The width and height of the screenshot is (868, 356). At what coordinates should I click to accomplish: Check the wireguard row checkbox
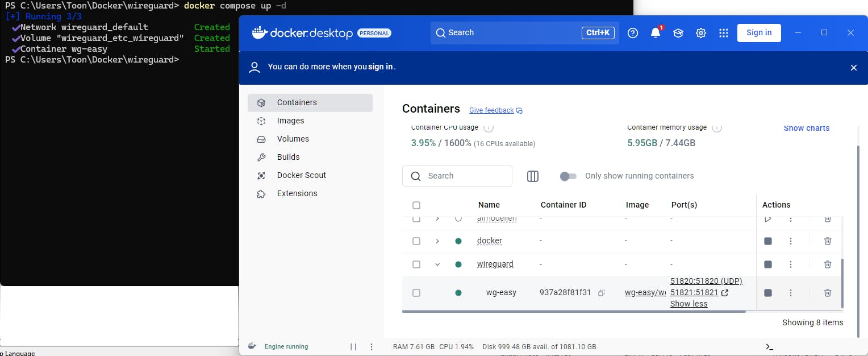pyautogui.click(x=416, y=264)
